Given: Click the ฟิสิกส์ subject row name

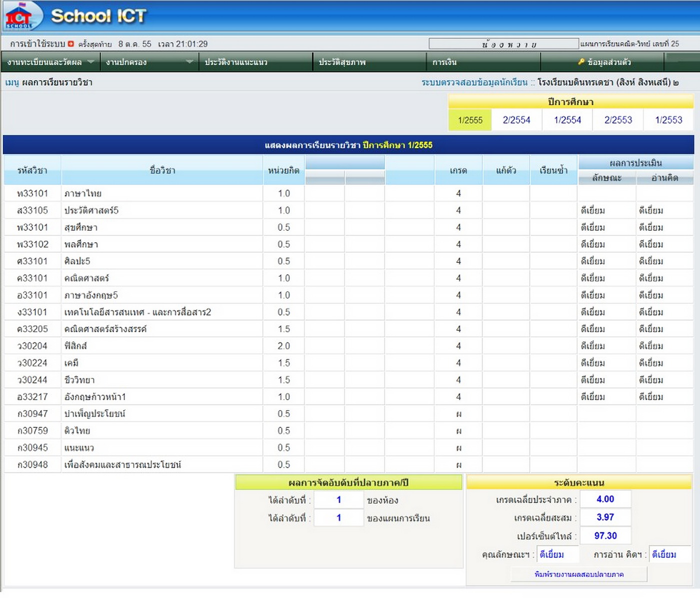Looking at the screenshot, I should [76, 346].
